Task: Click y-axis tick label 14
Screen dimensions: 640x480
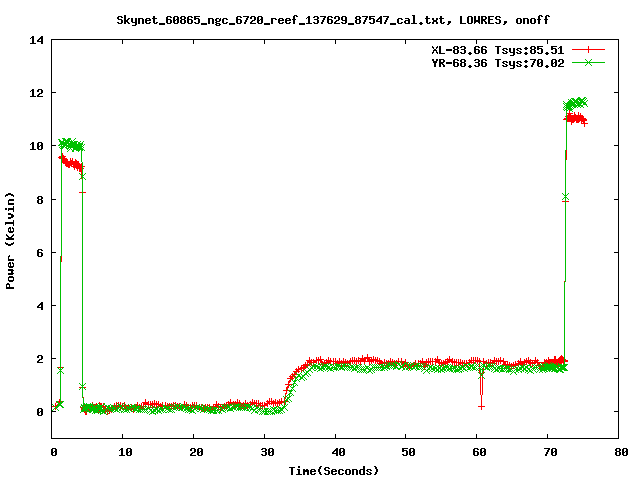Action: pos(36,40)
